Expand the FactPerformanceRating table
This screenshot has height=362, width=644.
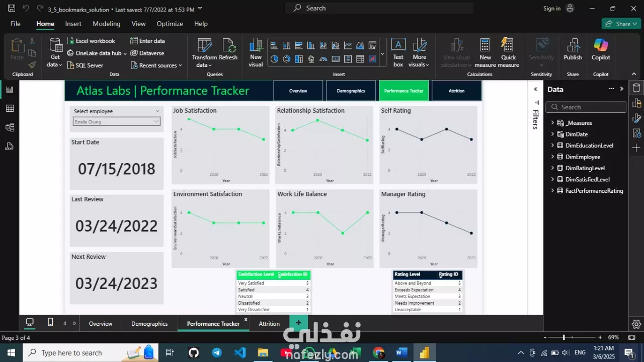point(552,191)
